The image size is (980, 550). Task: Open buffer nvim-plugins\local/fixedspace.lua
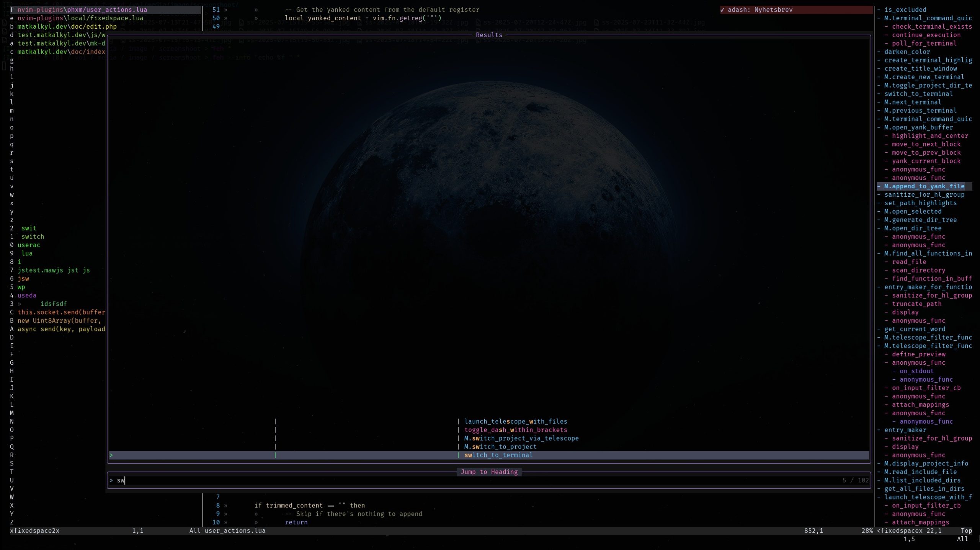click(80, 18)
